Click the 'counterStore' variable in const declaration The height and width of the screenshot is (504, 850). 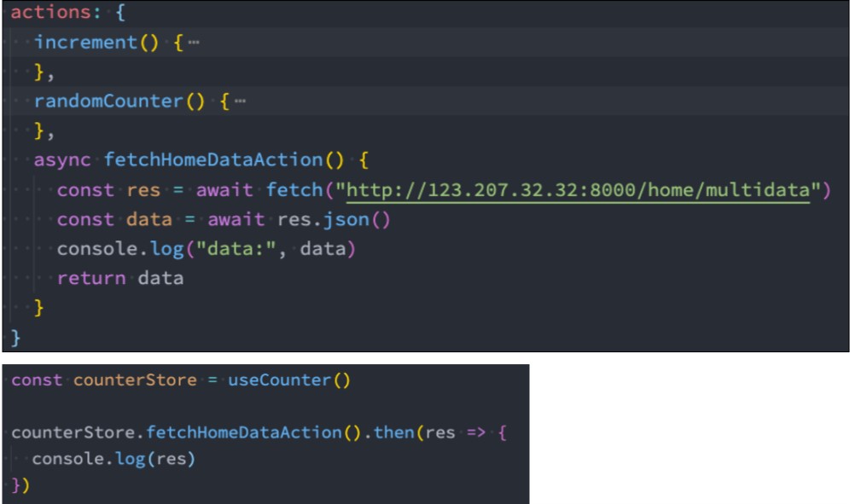[135, 379]
